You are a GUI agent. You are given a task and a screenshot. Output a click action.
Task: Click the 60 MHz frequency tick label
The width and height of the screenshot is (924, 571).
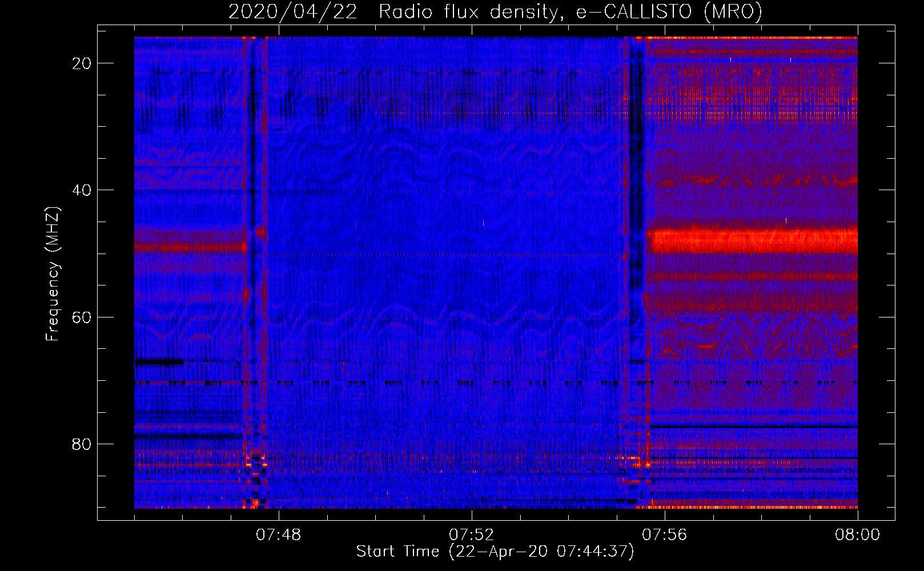[x=82, y=317]
